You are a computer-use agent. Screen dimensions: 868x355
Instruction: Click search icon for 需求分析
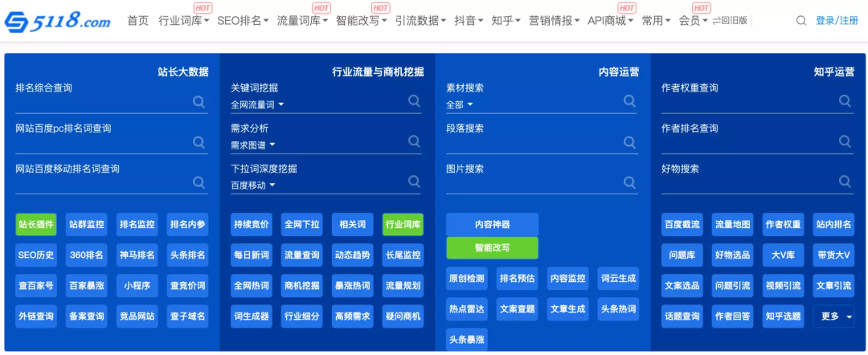(414, 141)
